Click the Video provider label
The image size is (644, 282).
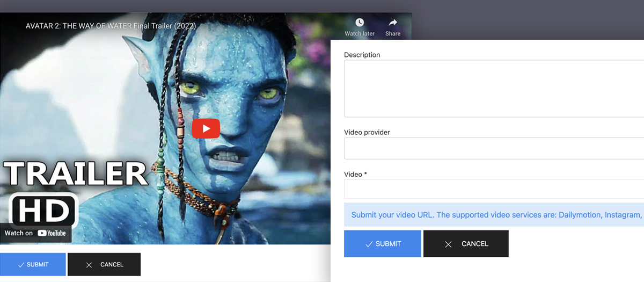coord(367,132)
